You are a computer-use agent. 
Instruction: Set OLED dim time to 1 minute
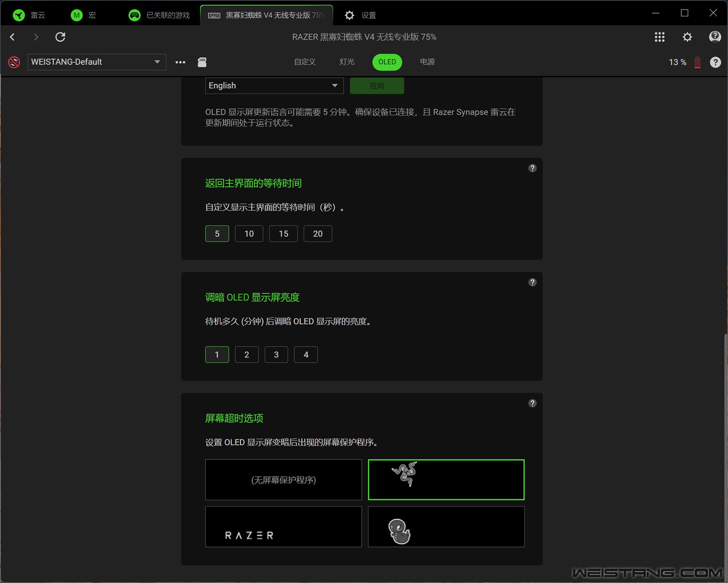coord(217,355)
